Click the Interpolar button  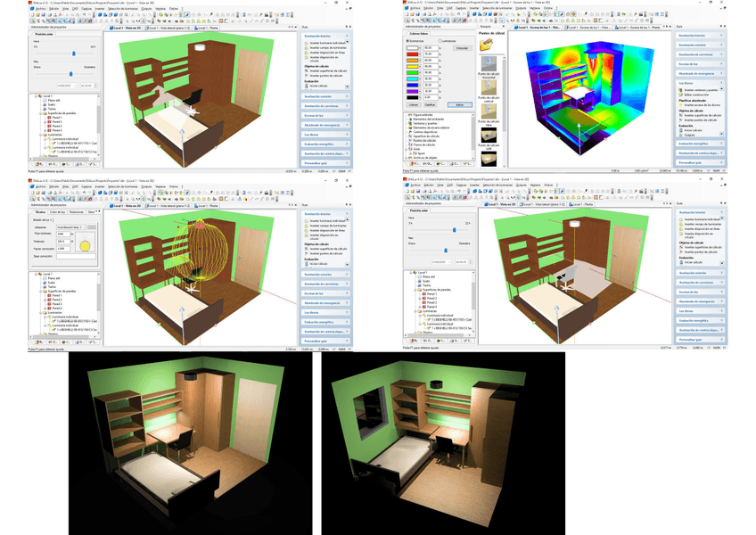[462, 48]
